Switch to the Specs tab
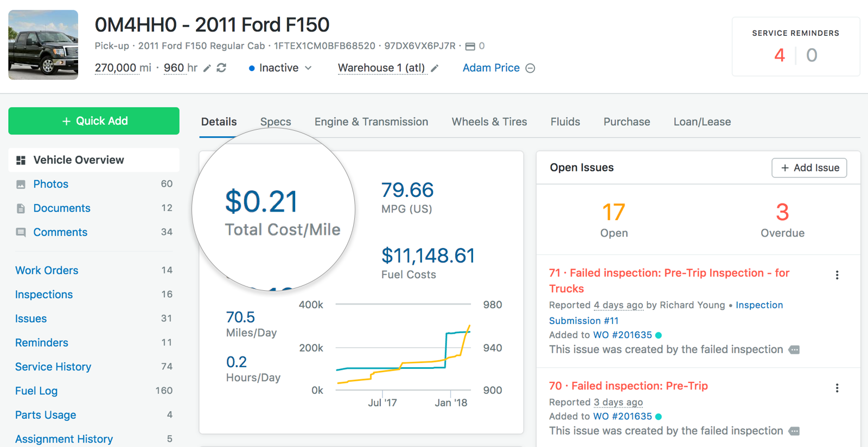The height and width of the screenshot is (447, 868). (x=276, y=122)
